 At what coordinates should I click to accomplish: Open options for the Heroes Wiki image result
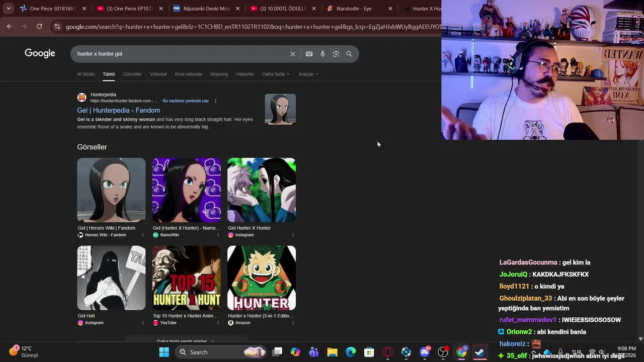coord(142,235)
